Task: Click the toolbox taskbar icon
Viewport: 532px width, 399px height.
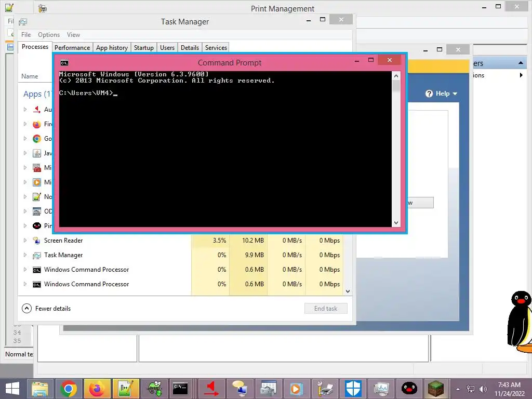Action: pyautogui.click(x=269, y=389)
